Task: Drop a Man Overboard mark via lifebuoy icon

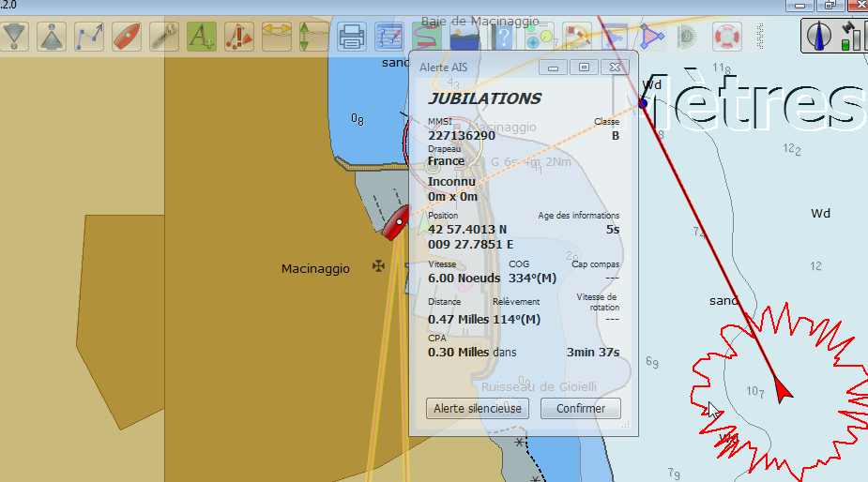Action: pos(727,37)
